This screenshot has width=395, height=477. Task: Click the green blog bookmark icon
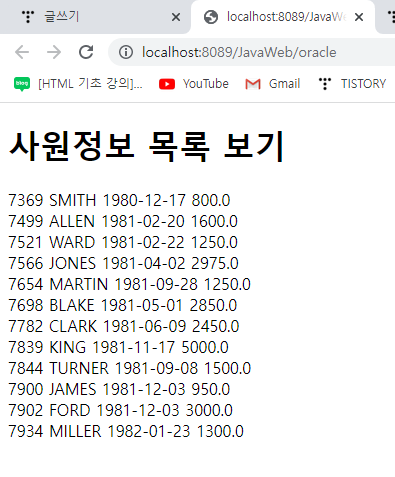coord(22,84)
